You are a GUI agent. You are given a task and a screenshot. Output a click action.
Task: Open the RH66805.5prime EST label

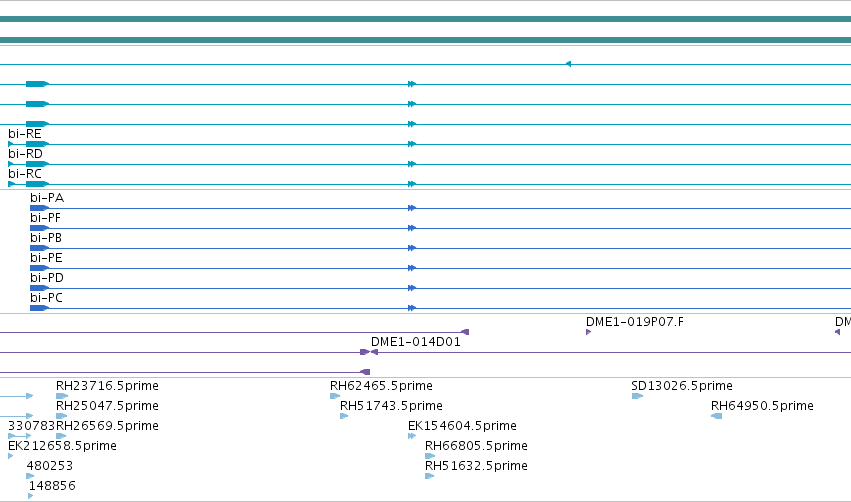476,446
